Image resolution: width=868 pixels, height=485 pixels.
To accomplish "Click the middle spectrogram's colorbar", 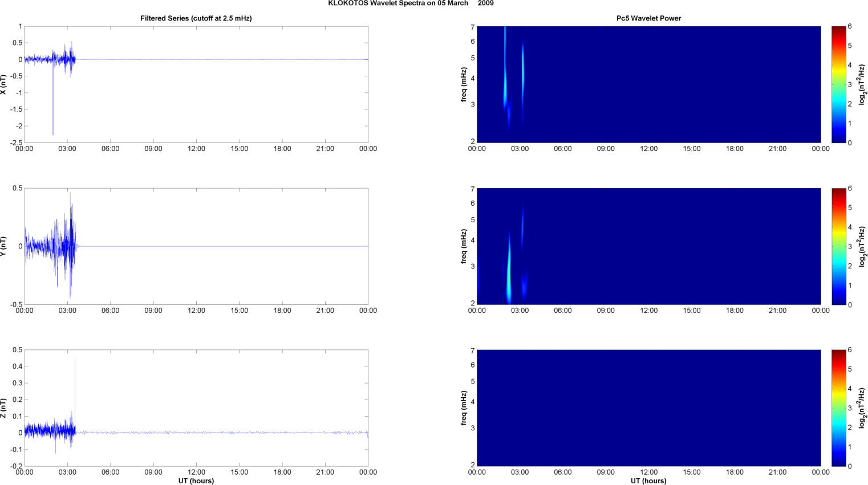I will click(x=838, y=246).
